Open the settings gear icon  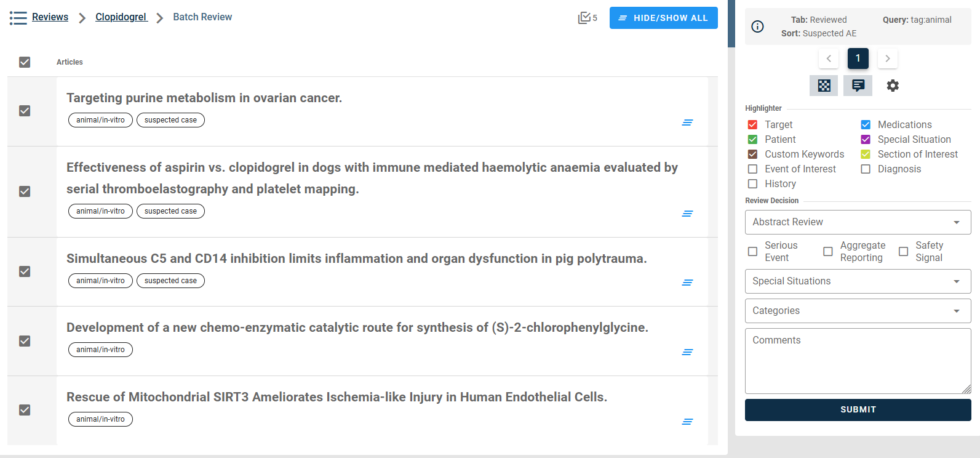tap(893, 86)
